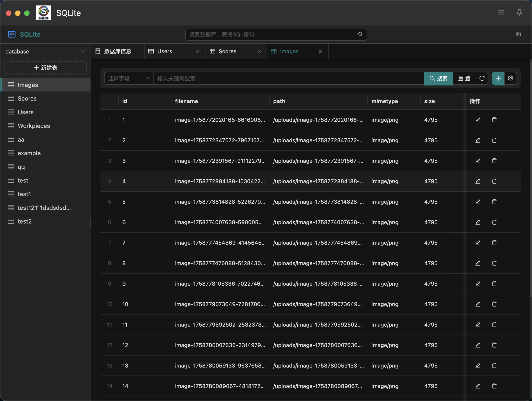Edit row 10 with its pencil icon
The width and height of the screenshot is (532, 401).
pos(478,304)
